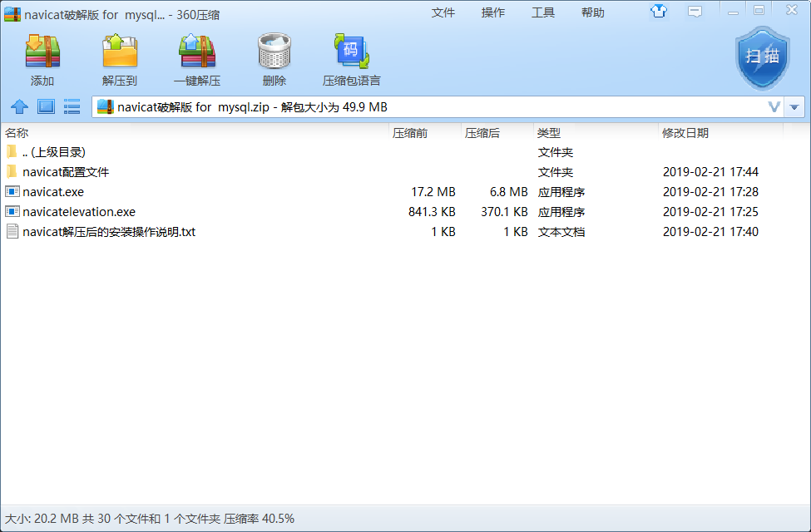Open the 操作 menu

click(x=493, y=12)
